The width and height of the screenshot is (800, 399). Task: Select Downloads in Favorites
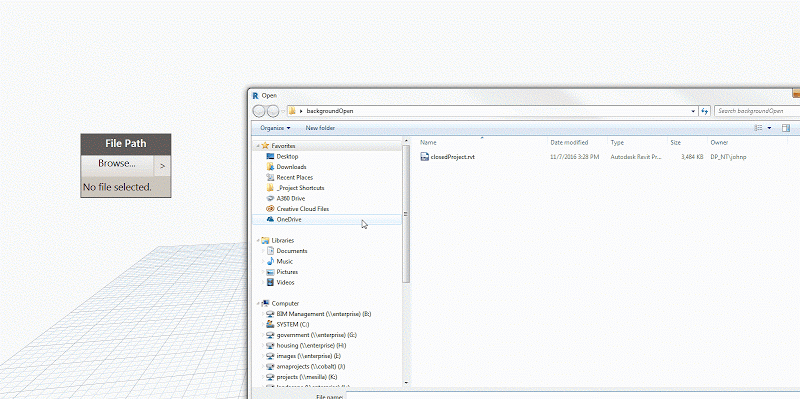291,167
